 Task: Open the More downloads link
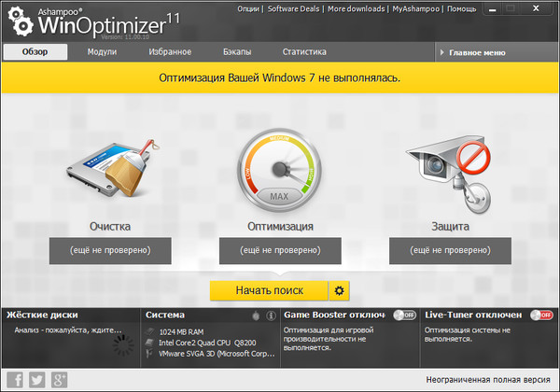pyautogui.click(x=357, y=9)
